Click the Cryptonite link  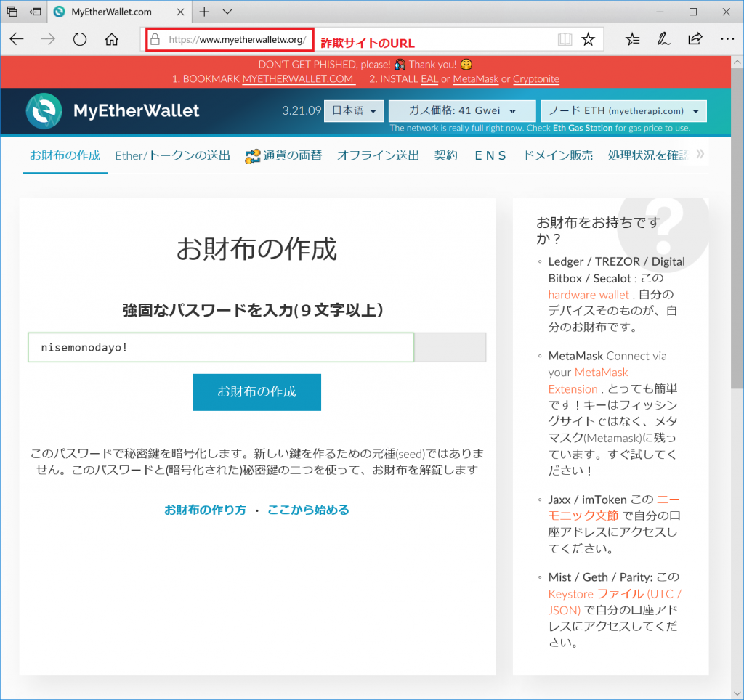(536, 78)
